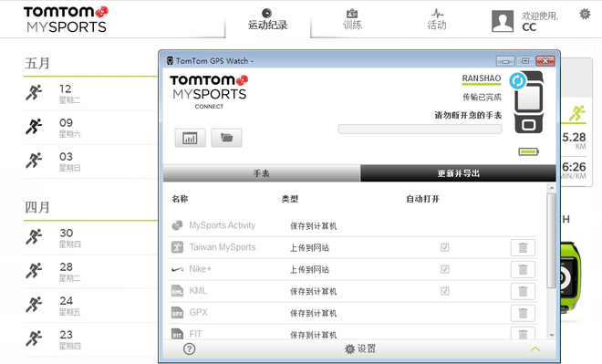This screenshot has height=364, width=602.
Task: Select the Taiwan MySports row name
Action: click(223, 247)
